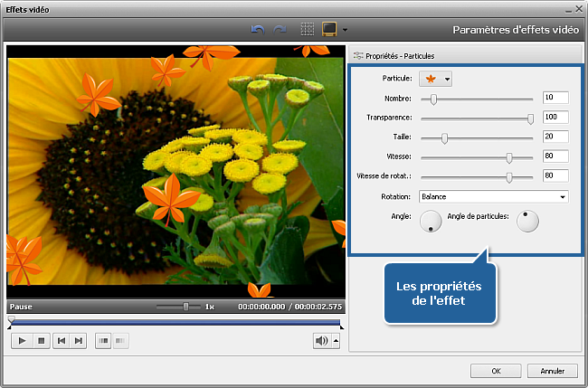Go to the previous frame
The height and width of the screenshot is (388, 588).
(61, 340)
